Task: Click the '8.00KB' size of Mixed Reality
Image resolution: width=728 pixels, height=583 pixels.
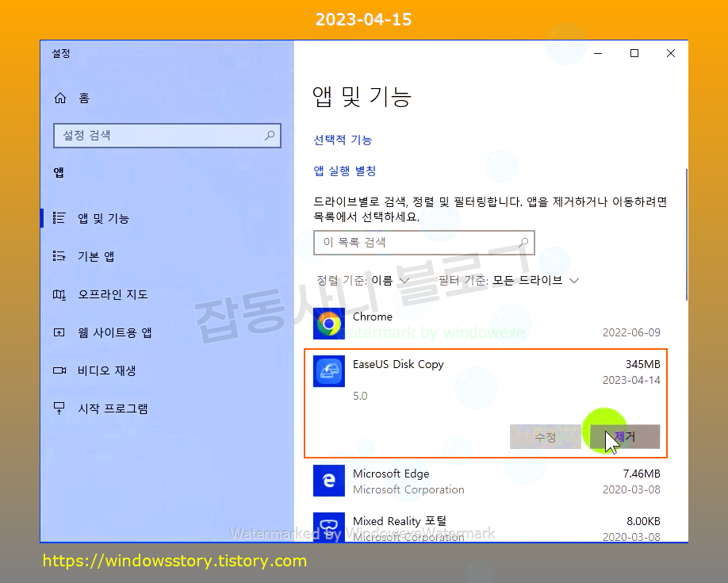Action: tap(643, 521)
